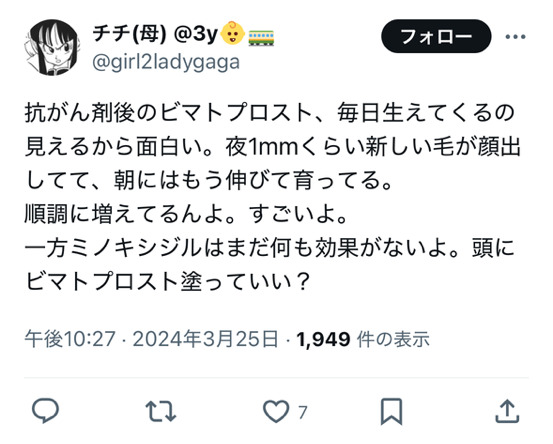
Task: Click the train emoji beside the name
Action: click(261, 37)
